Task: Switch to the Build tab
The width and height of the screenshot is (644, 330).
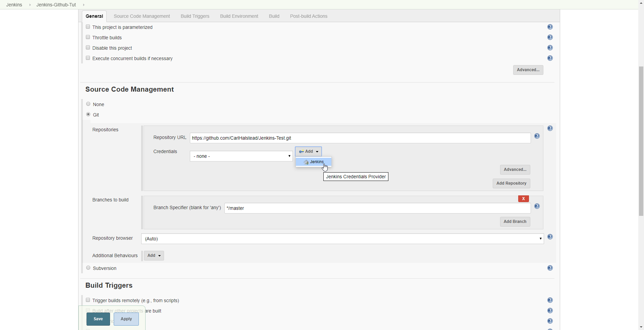Action: coord(274,16)
